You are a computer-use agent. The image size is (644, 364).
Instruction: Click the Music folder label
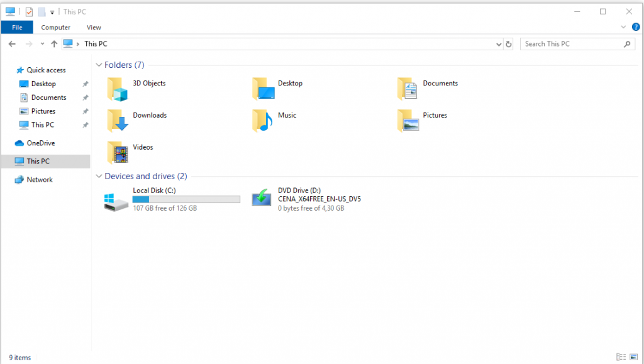pos(287,115)
